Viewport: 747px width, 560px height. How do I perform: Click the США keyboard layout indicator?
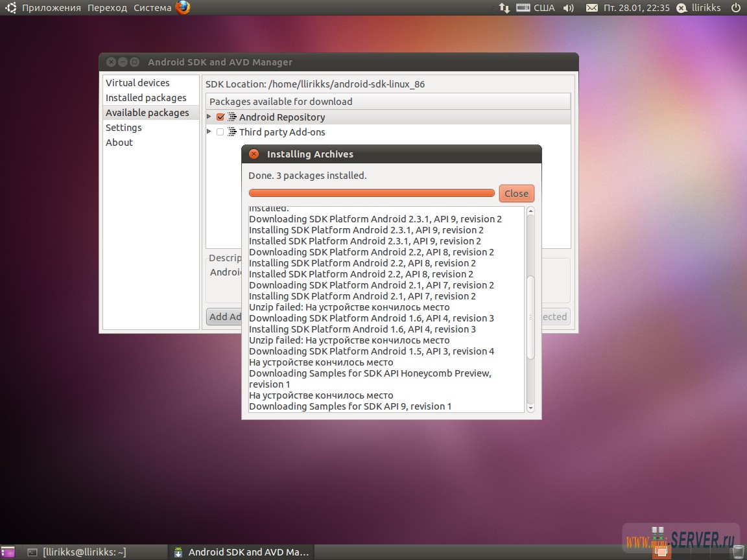pyautogui.click(x=543, y=8)
